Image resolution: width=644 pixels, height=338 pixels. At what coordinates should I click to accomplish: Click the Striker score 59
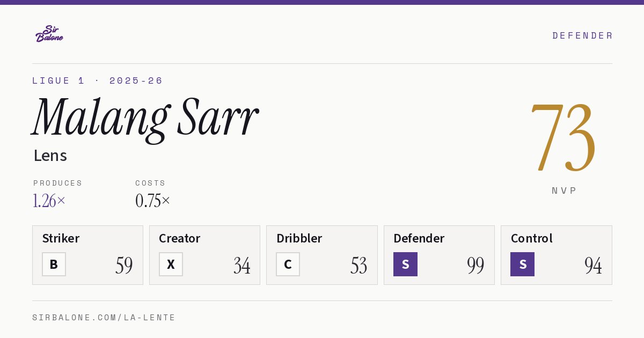click(x=124, y=265)
